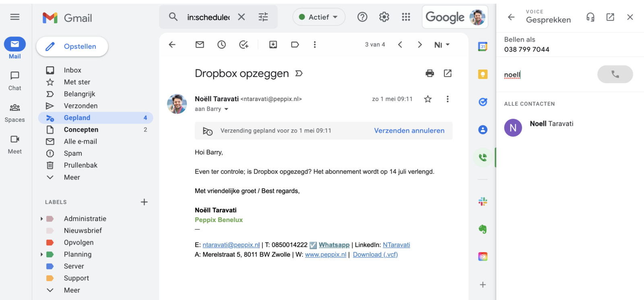Open the Help question mark icon
Screen dimensions: 644x300
[x=362, y=17]
